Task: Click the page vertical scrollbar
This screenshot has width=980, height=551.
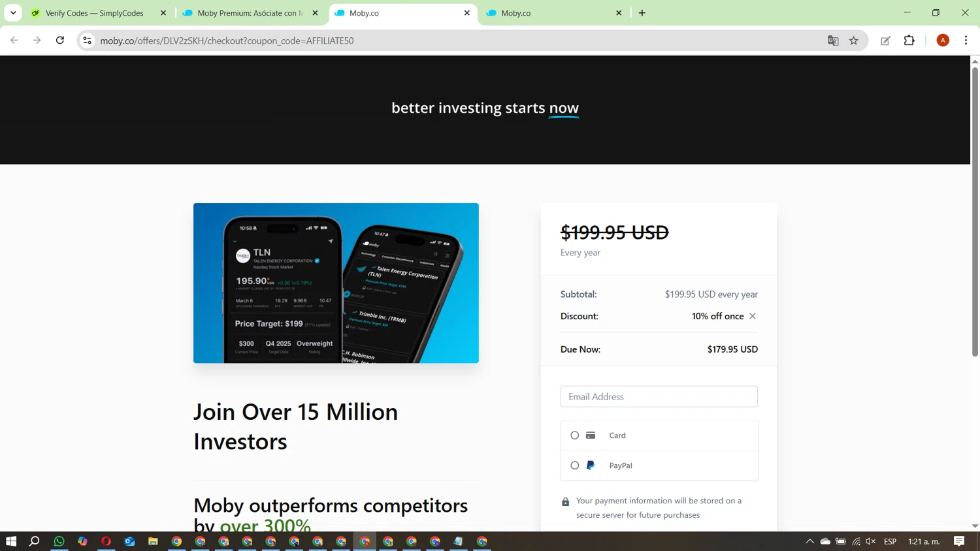Action: (x=975, y=212)
